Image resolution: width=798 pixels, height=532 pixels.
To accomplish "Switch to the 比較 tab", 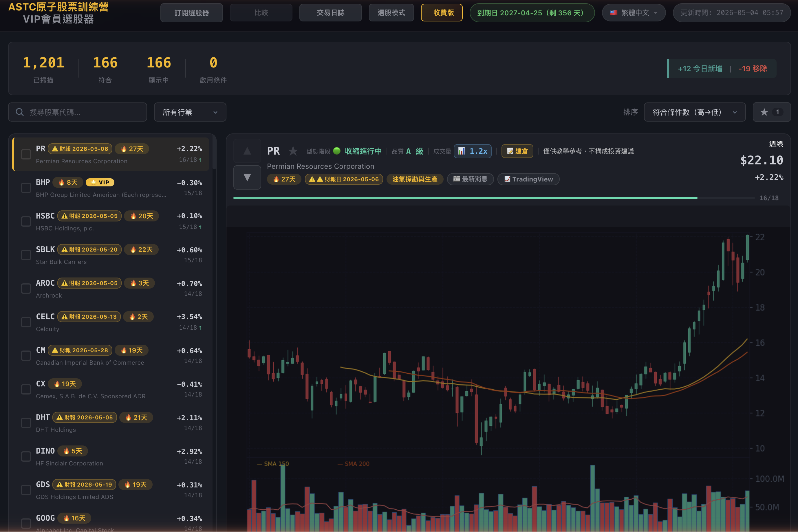I will 261,12.
